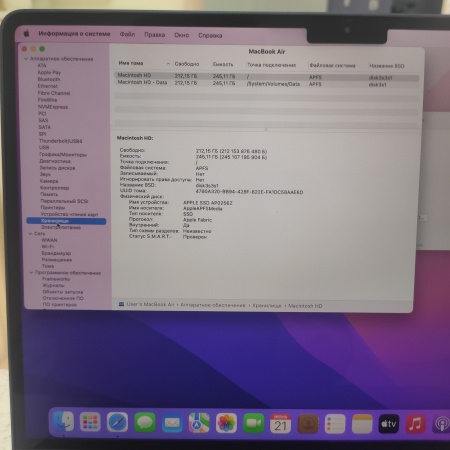Select USB in the sidebar

(44, 147)
